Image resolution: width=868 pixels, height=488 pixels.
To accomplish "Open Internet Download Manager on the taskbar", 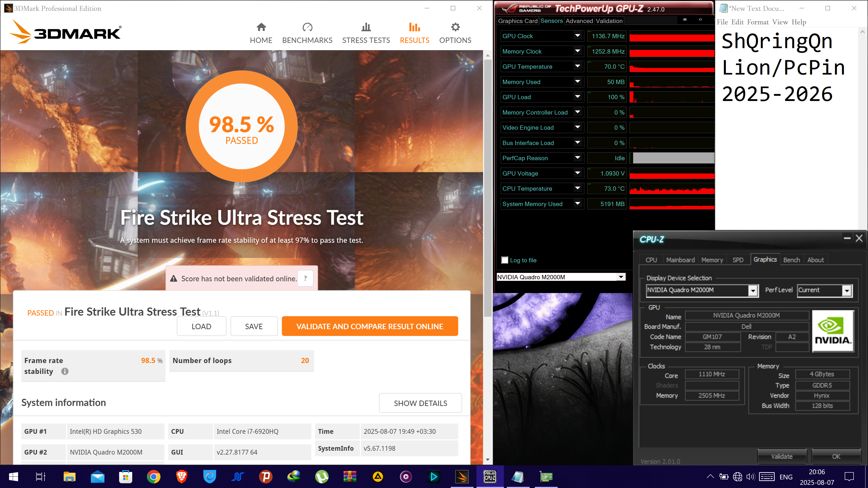I will (x=294, y=476).
